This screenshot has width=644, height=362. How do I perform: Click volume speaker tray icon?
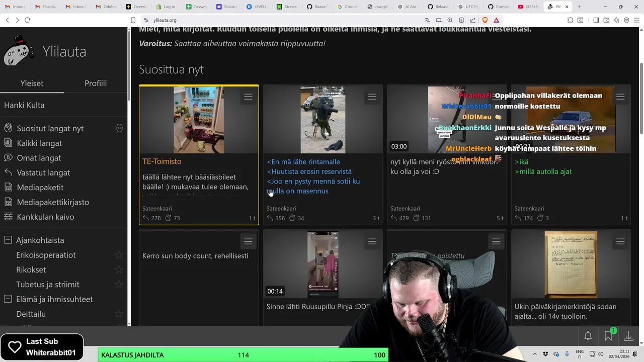click(x=601, y=354)
